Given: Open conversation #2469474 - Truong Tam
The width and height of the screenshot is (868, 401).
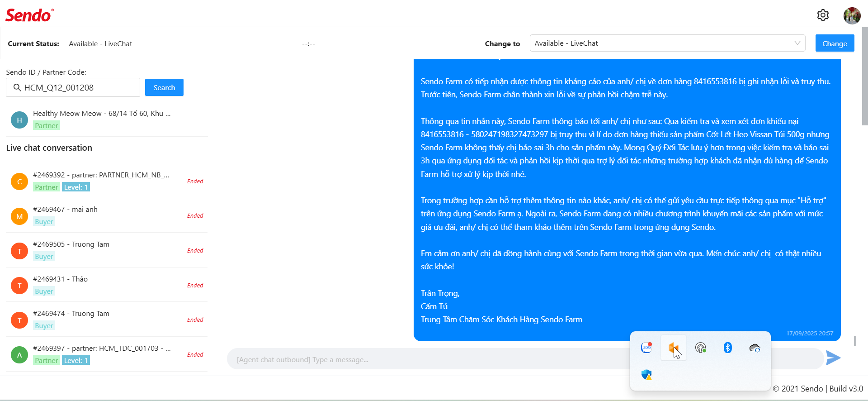Looking at the screenshot, I should point(107,320).
